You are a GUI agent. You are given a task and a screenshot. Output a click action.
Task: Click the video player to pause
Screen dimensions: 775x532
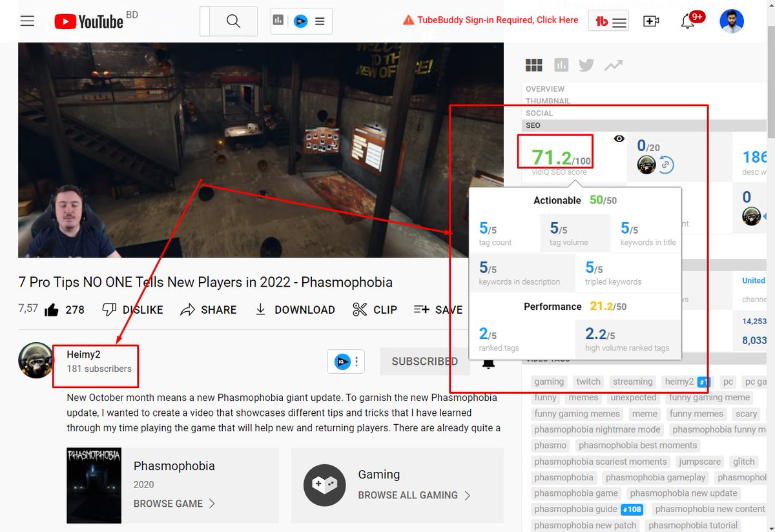click(261, 150)
